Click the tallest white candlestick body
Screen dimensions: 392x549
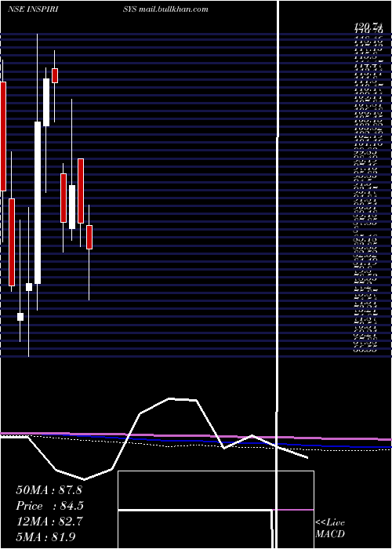tap(38, 202)
